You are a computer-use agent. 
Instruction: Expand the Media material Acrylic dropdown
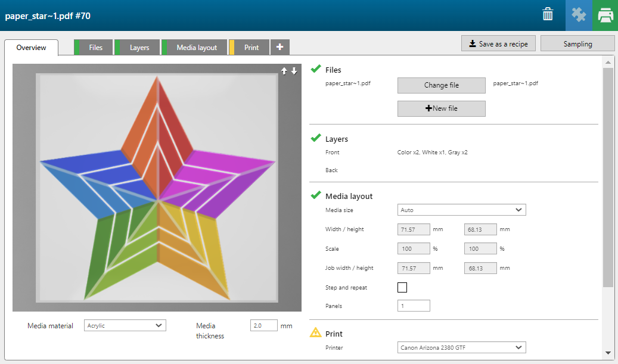(x=125, y=325)
